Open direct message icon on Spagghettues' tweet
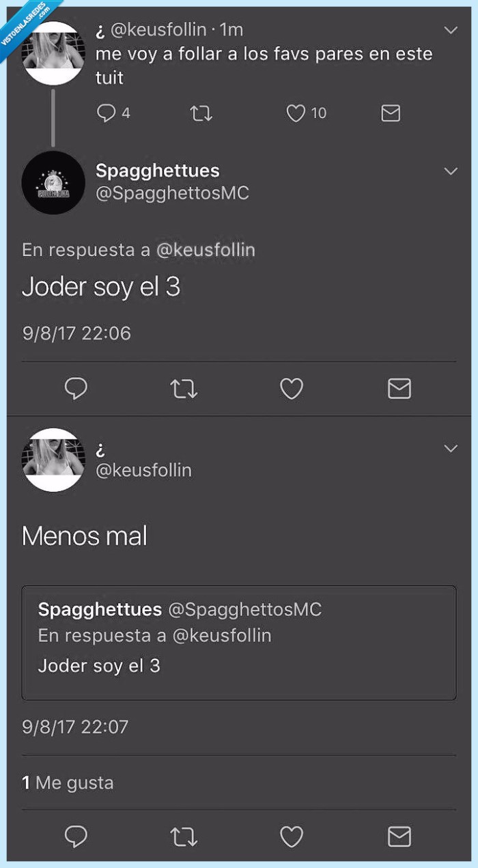This screenshot has width=478, height=868. (x=399, y=388)
